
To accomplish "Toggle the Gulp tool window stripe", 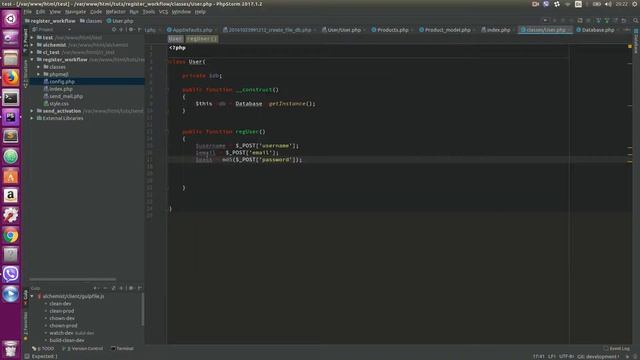I will click(26, 297).
